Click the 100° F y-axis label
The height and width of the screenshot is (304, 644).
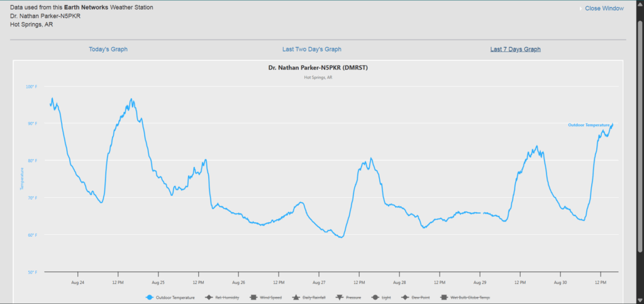[x=31, y=86]
